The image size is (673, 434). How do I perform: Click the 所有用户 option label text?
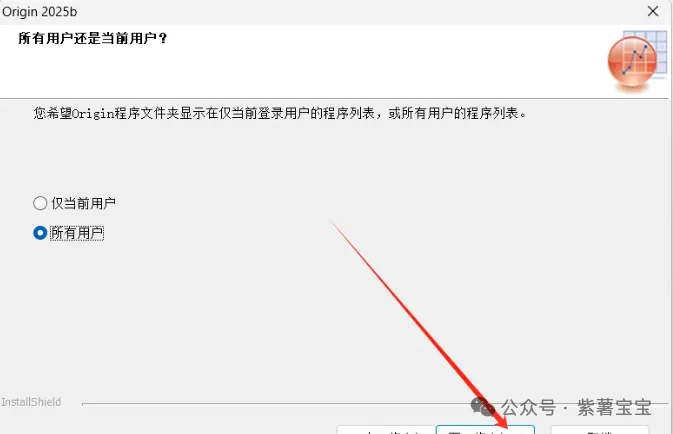tap(77, 233)
